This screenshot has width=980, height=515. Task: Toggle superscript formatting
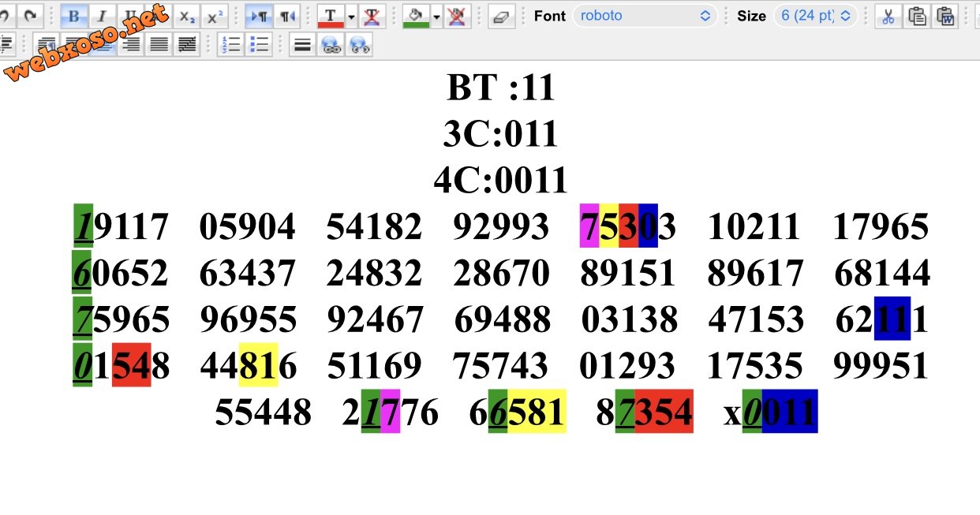(214, 16)
